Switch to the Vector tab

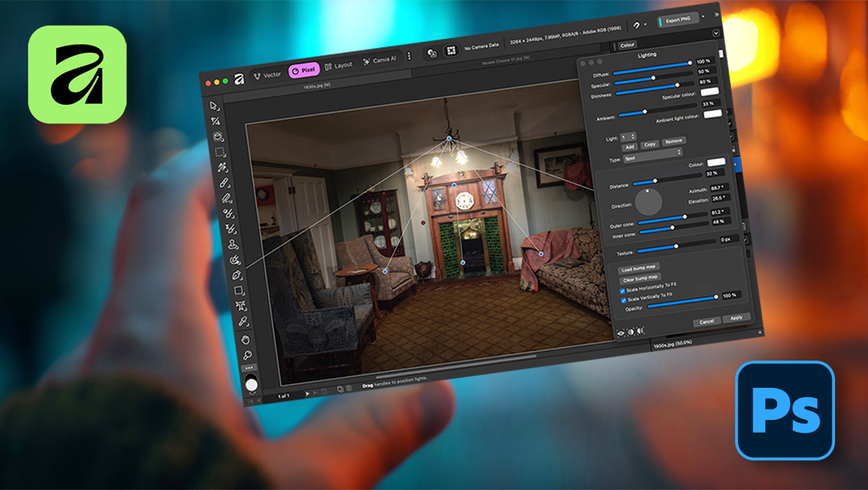point(267,75)
